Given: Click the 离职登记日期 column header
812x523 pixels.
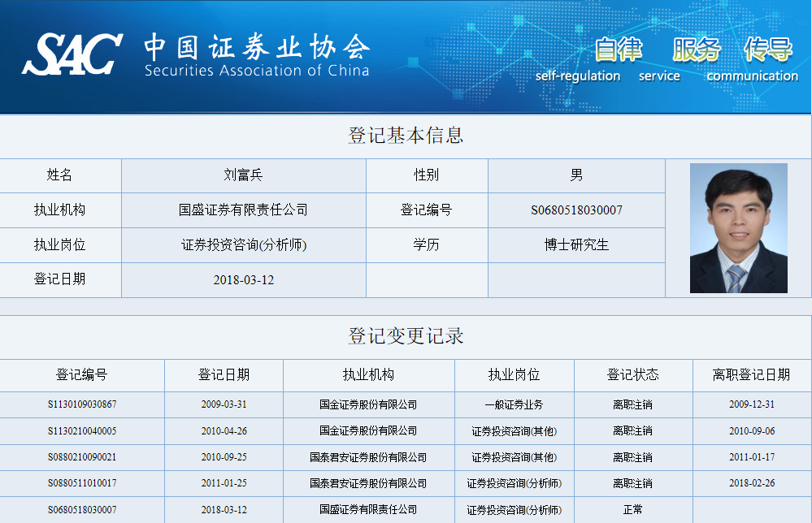Looking at the screenshot, I should pyautogui.click(x=751, y=374).
